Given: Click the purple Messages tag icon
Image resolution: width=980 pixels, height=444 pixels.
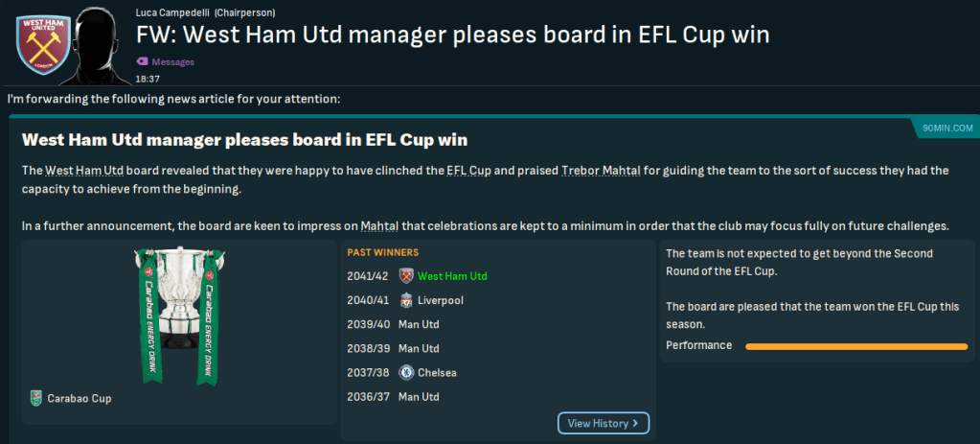Looking at the screenshot, I should 142,62.
